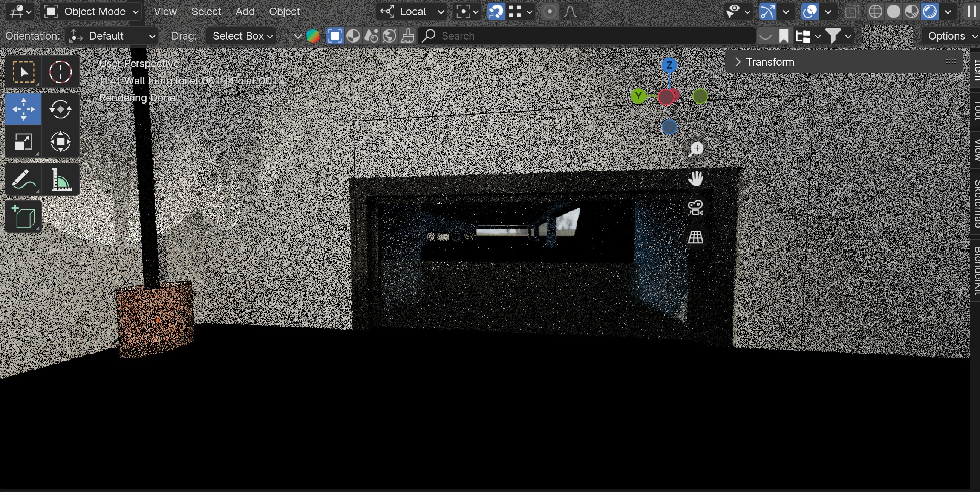The height and width of the screenshot is (492, 980).
Task: Toggle show gizmo button
Action: tap(767, 11)
